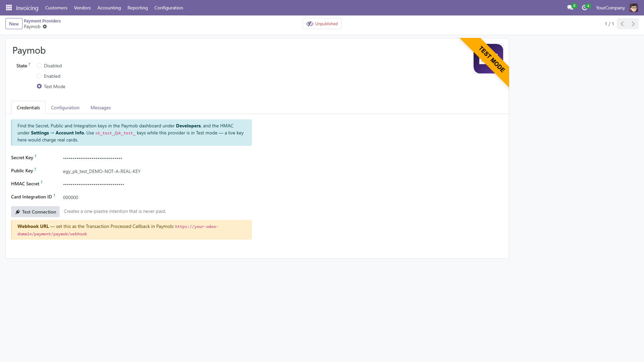Click the Secret Key field
Viewport: 644px width, 362px height.
tap(157, 158)
